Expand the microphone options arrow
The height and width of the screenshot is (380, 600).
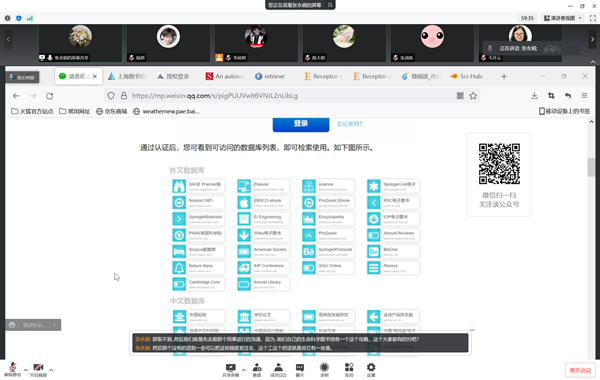click(x=25, y=370)
